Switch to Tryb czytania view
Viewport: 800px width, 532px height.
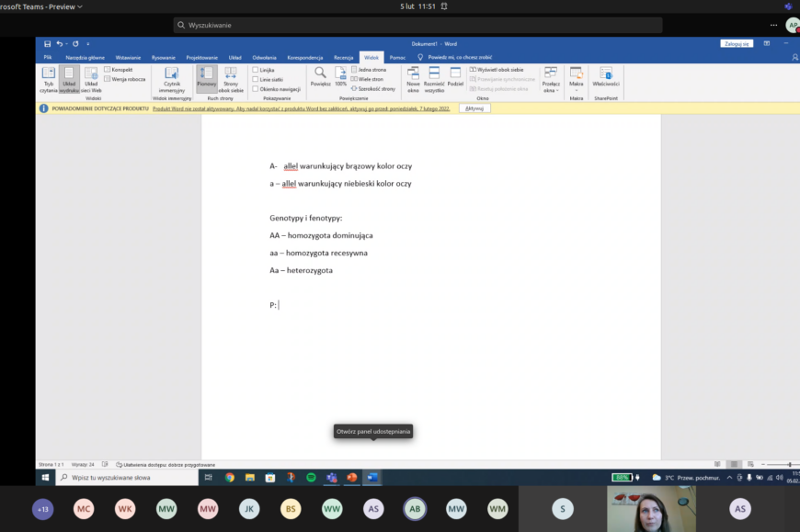click(49, 80)
